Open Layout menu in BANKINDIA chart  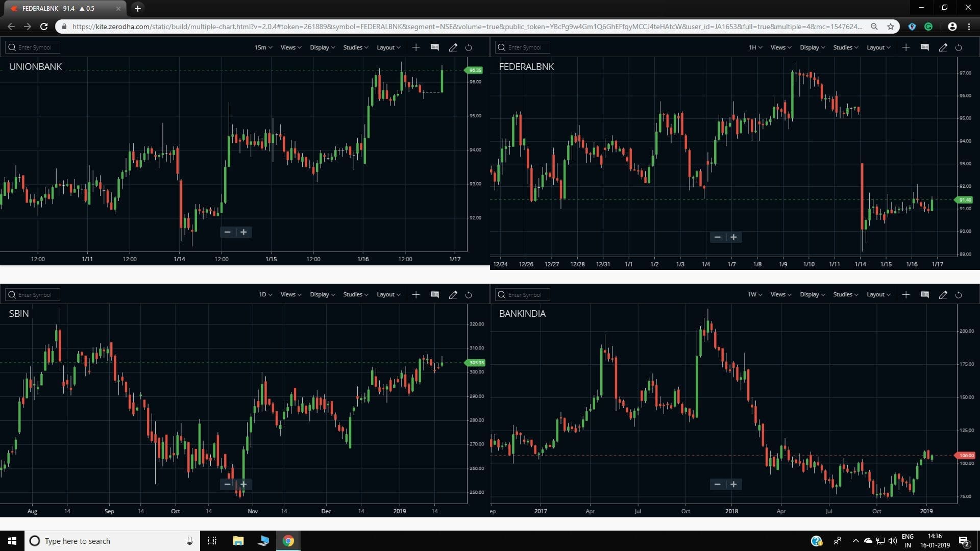(x=878, y=294)
